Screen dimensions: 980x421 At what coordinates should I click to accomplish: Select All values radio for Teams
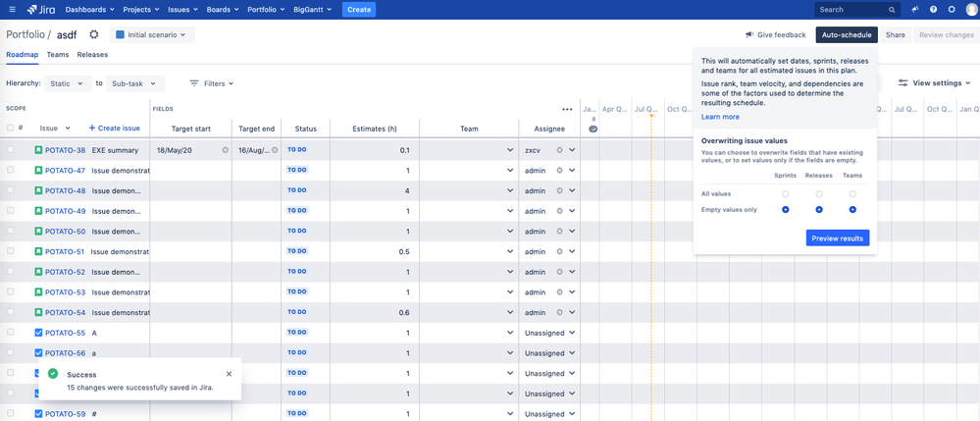tap(852, 194)
